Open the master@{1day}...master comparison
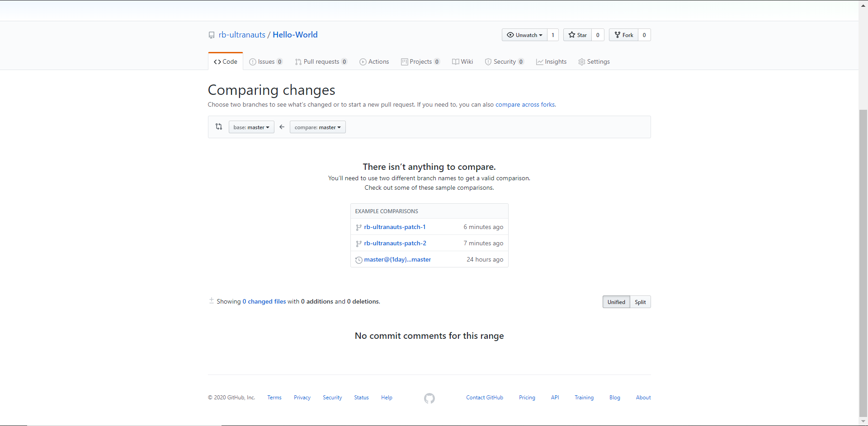The width and height of the screenshot is (868, 426). point(397,259)
